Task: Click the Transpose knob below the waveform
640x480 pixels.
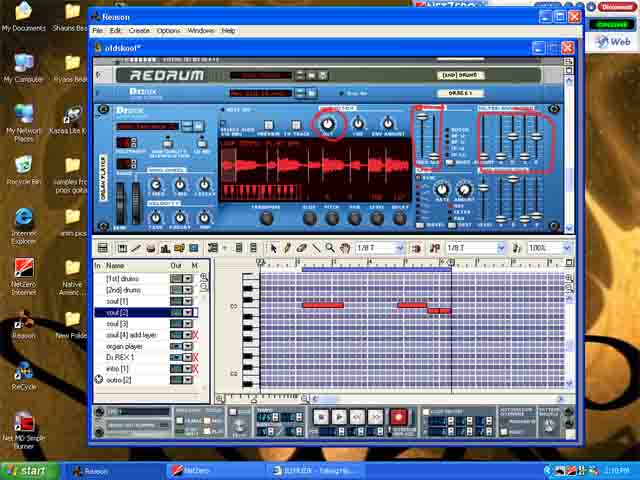Action: 266,219
